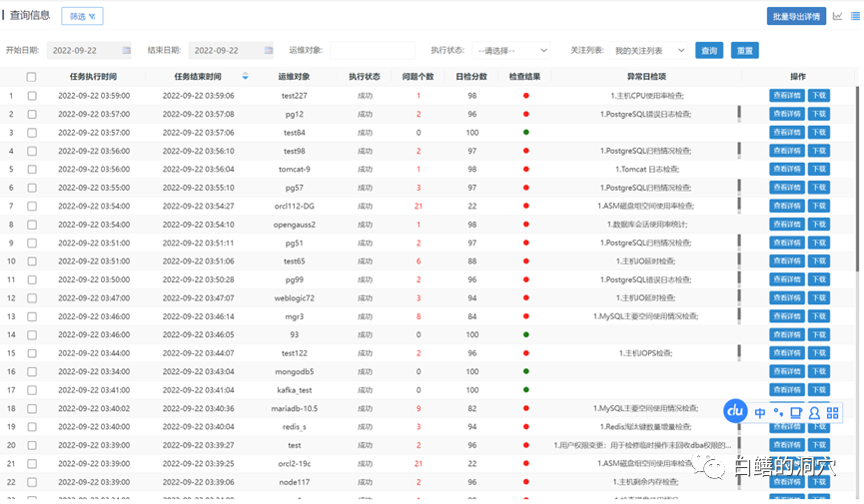Click the green status dot for test84
Viewport: 864px width, 504px height.
[525, 133]
